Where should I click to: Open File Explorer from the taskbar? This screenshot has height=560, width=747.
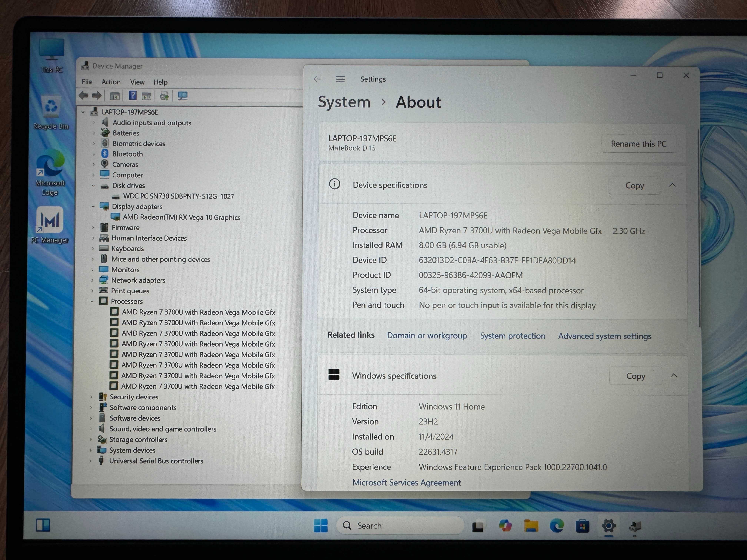click(x=531, y=526)
